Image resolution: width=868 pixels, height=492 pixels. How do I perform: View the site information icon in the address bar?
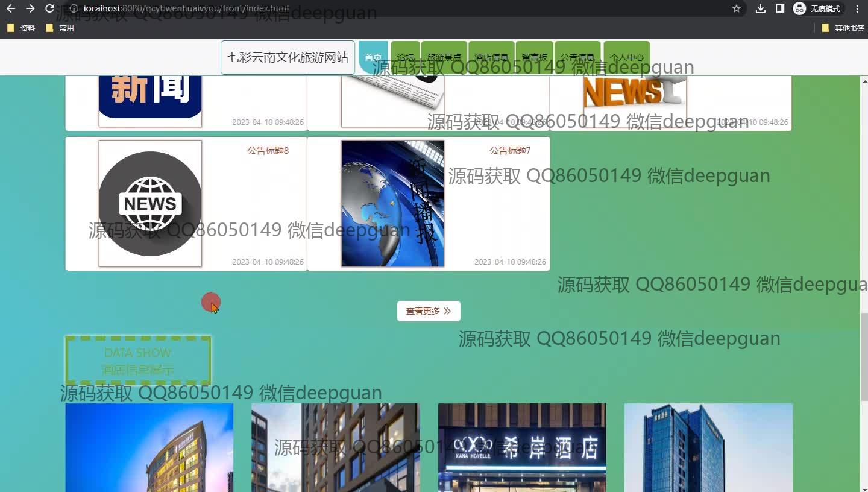click(x=74, y=8)
